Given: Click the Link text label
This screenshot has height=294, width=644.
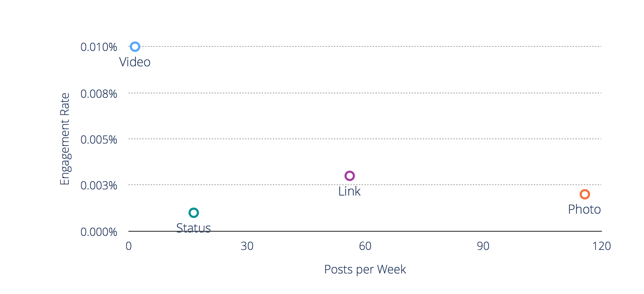Looking at the screenshot, I should click(349, 191).
